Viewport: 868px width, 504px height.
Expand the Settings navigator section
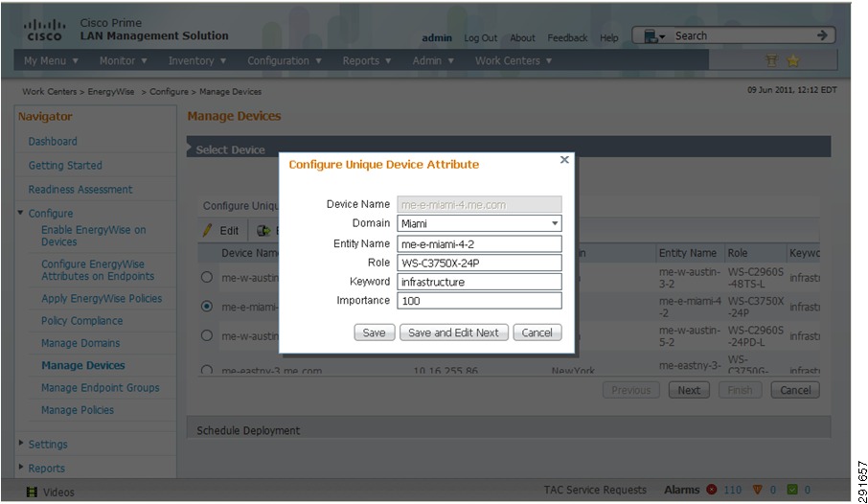click(x=21, y=443)
